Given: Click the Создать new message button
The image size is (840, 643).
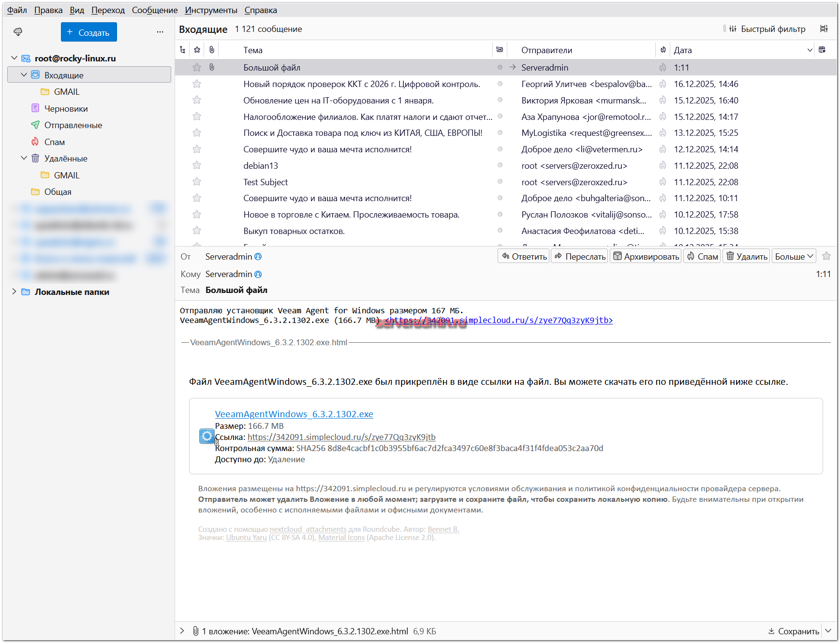Looking at the screenshot, I should [x=88, y=32].
